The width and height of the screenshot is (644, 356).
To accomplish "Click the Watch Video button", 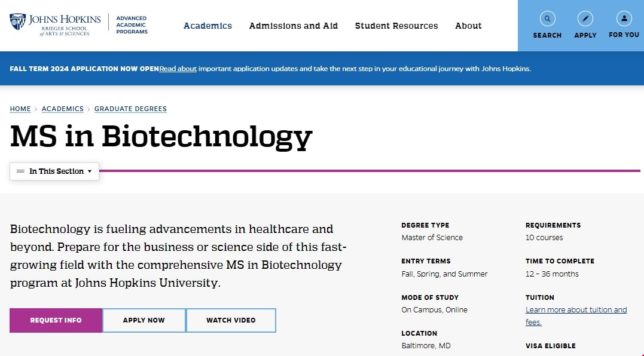I will (231, 320).
